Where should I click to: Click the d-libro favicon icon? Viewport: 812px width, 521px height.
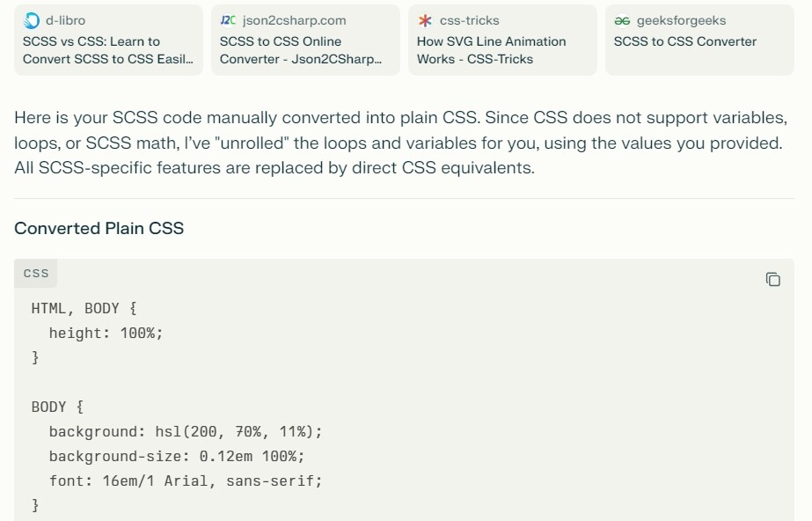[x=32, y=21]
